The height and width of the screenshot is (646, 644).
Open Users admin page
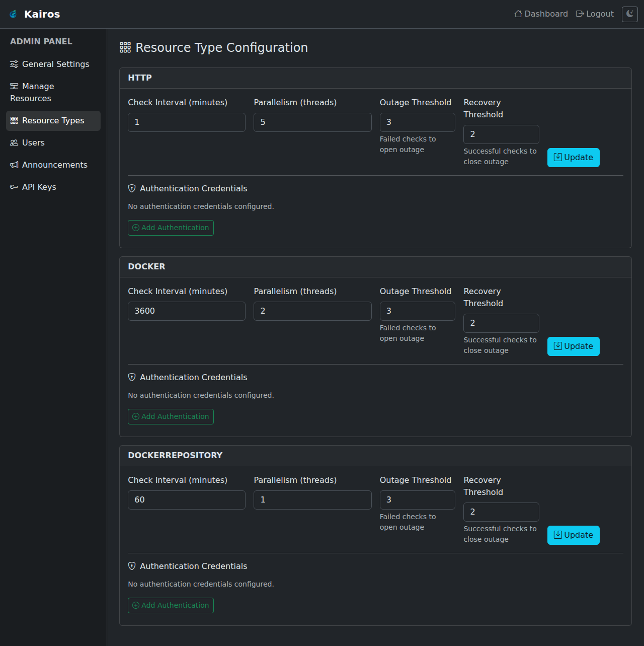[x=53, y=143]
